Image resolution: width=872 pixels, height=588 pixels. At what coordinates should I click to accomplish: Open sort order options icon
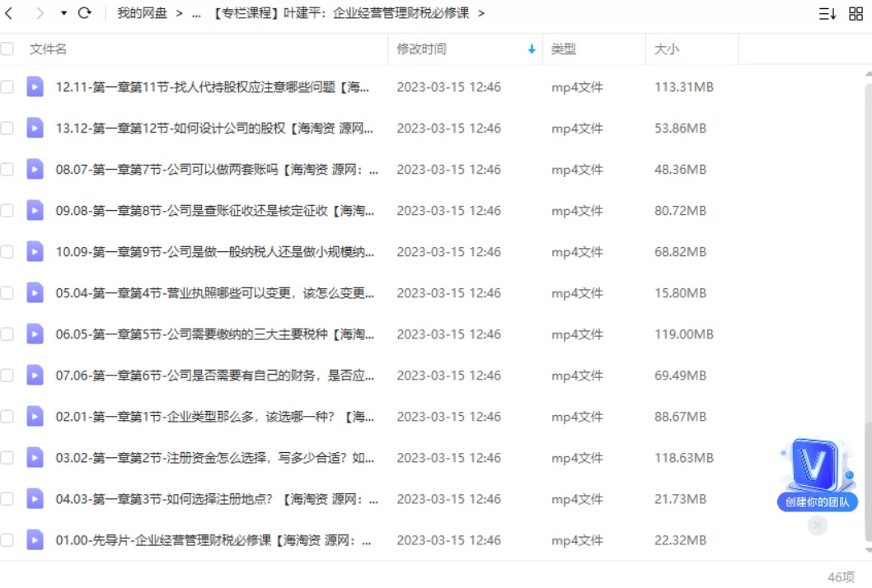(827, 13)
